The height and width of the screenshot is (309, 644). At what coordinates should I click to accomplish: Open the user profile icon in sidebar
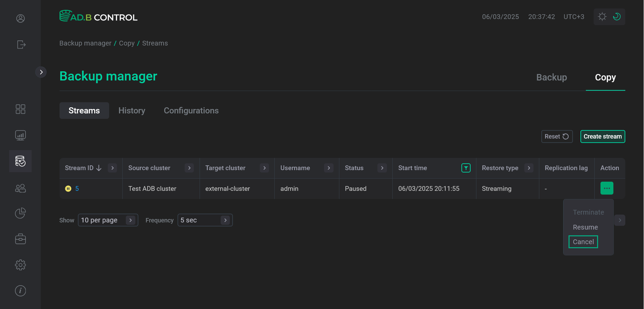click(x=20, y=18)
